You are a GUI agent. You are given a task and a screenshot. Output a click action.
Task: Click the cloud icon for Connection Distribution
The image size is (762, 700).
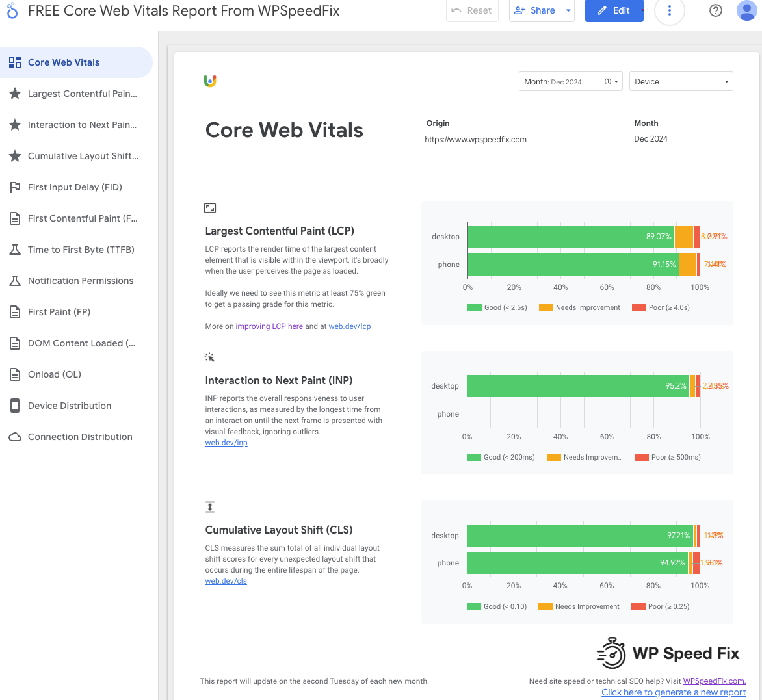[x=15, y=437]
